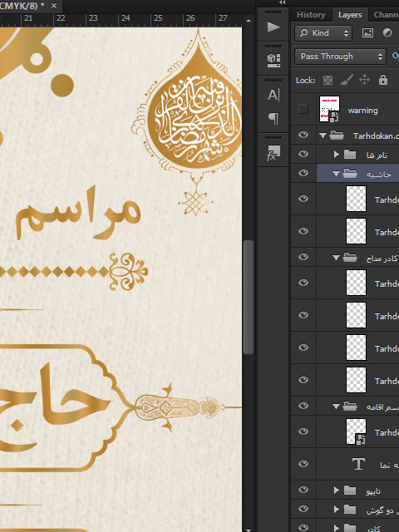Screen dimensions: 399x532
Task: Switch to the Channels tab
Action: 386,15
